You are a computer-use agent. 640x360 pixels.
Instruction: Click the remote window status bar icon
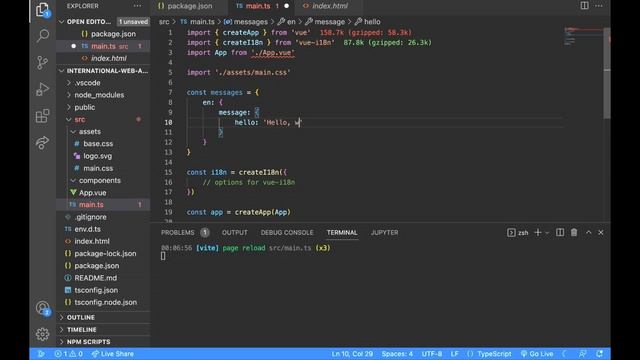pos(41,354)
